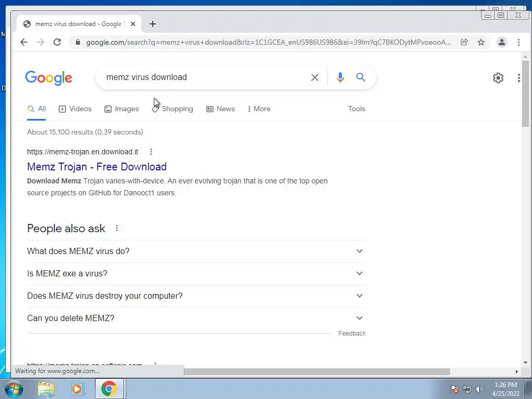Image resolution: width=532 pixels, height=399 pixels.
Task: Reload the page with the refresh icon
Action: point(57,42)
